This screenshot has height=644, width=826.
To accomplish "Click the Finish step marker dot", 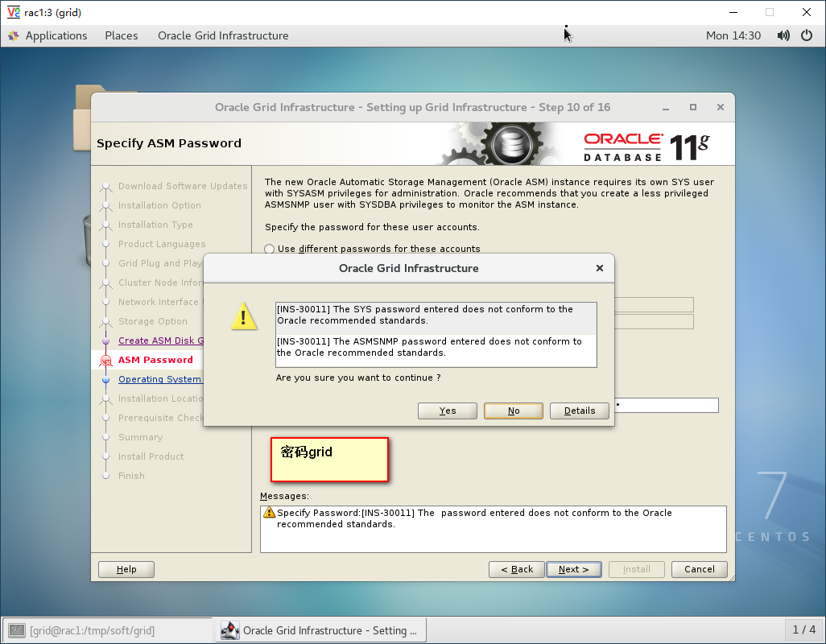I will tap(106, 476).
